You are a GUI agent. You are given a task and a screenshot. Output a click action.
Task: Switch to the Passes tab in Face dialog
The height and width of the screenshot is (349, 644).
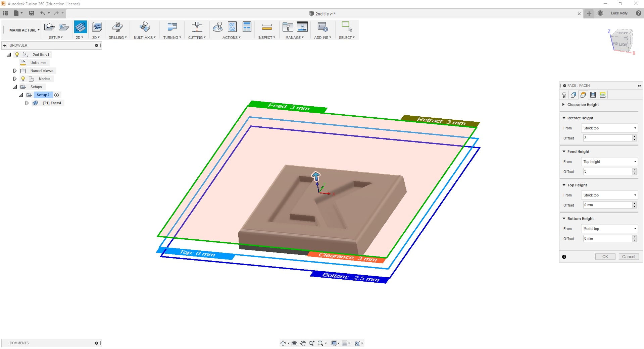(x=593, y=95)
